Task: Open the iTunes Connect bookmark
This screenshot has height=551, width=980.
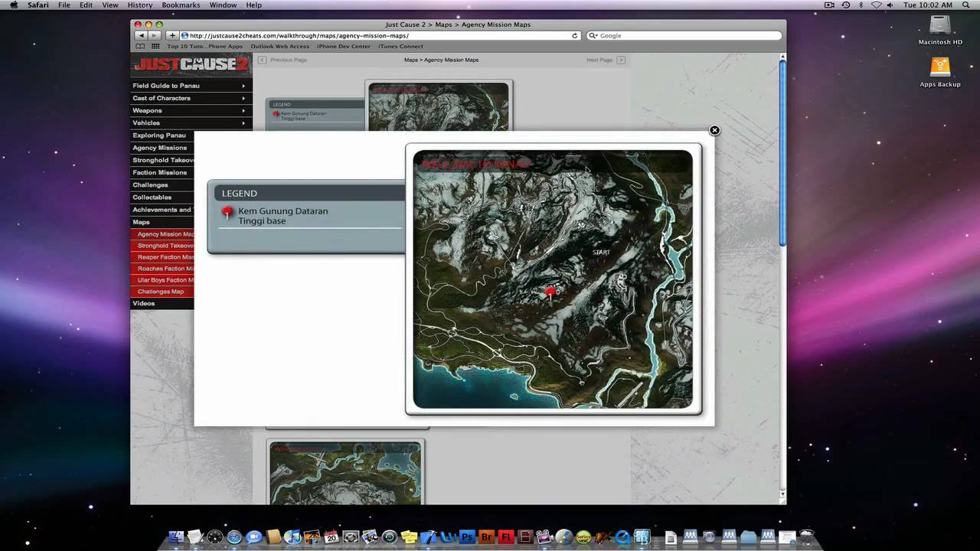Action: (x=400, y=46)
